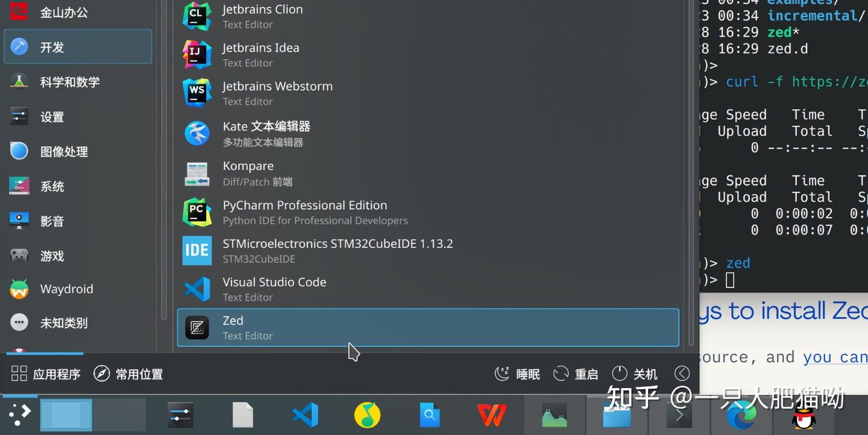Put the system to 睡眠
This screenshot has width=868, height=435.
[x=517, y=374]
